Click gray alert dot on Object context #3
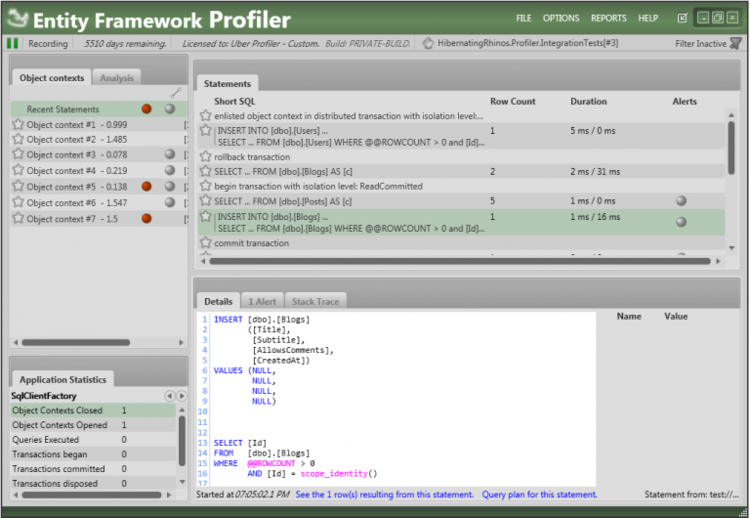750x518 pixels. point(170,154)
